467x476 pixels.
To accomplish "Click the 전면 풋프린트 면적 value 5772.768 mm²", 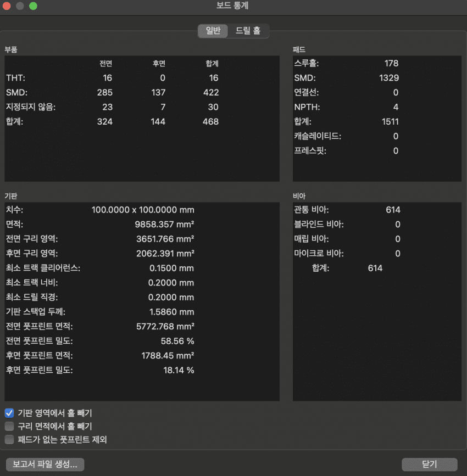I will [x=165, y=326].
